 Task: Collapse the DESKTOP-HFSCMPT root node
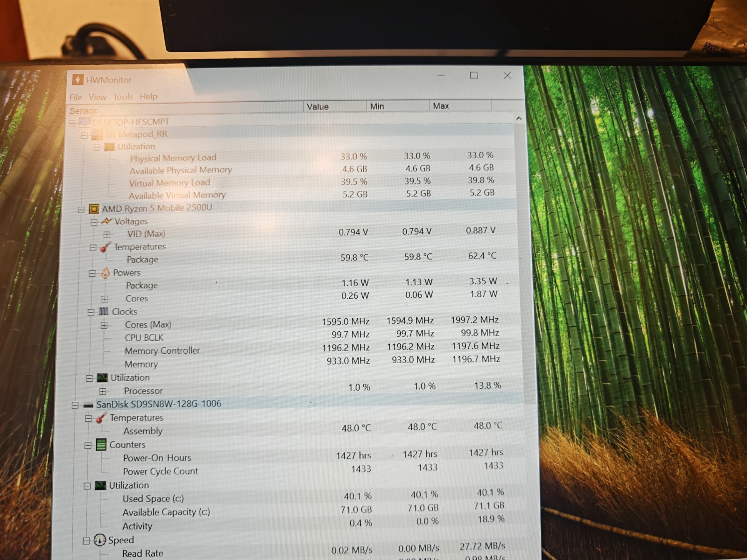point(72,123)
